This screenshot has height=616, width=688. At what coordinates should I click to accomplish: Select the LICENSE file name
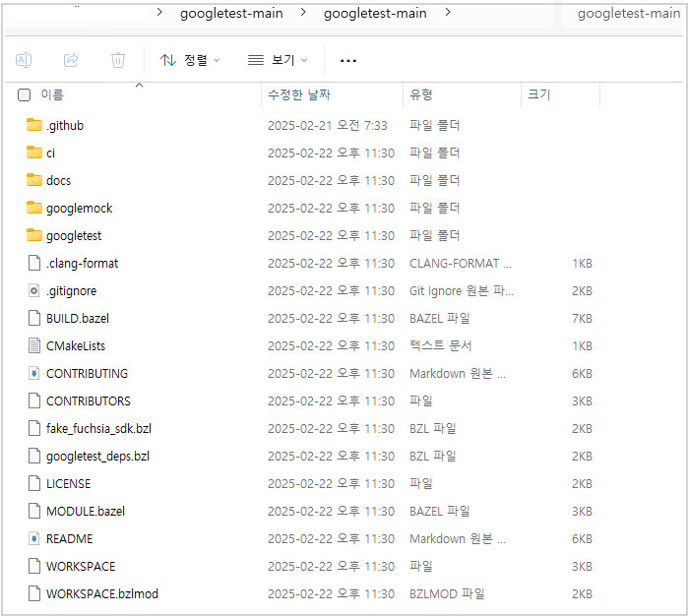(x=69, y=483)
